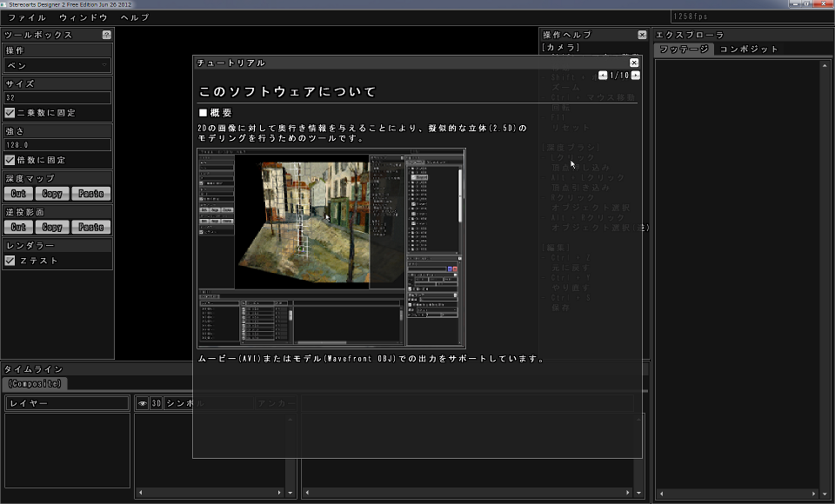
Task: Click the レイヤー column header
Action: pyautogui.click(x=67, y=403)
